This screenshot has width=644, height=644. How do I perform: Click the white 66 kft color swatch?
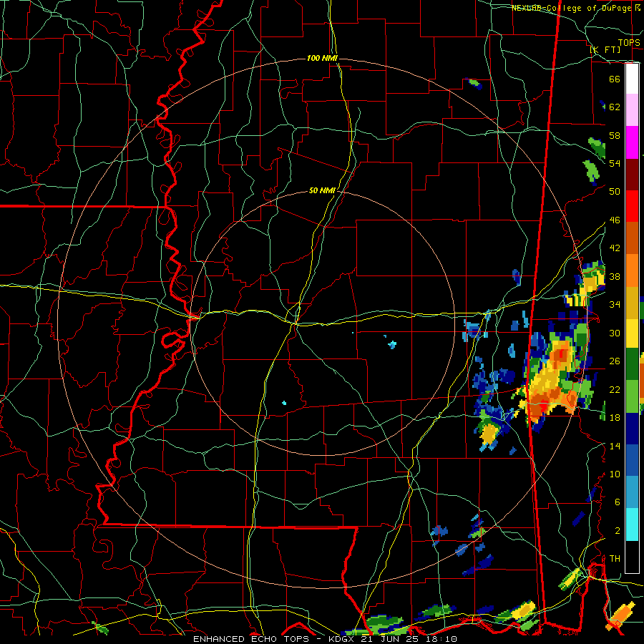tap(632, 79)
